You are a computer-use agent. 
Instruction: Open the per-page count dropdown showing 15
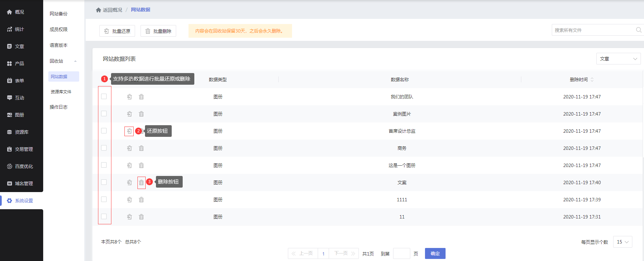[x=622, y=242]
